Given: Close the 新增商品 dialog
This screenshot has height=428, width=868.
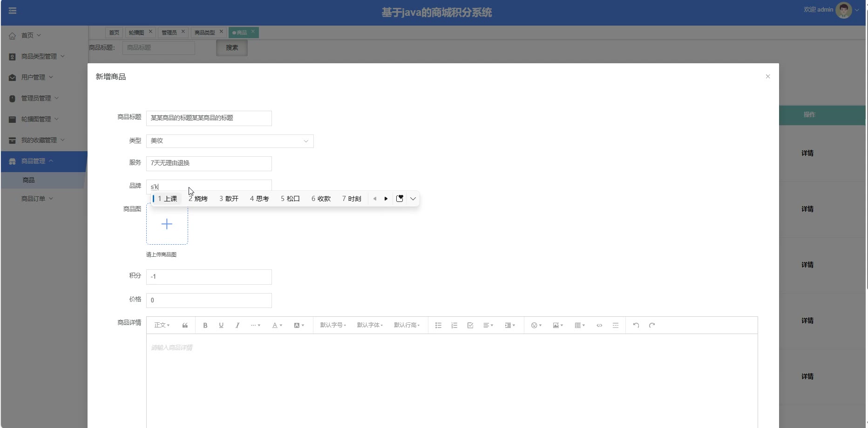Looking at the screenshot, I should (768, 76).
